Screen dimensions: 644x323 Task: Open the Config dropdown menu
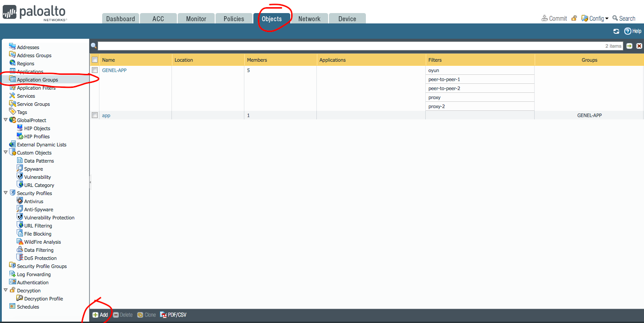point(595,18)
